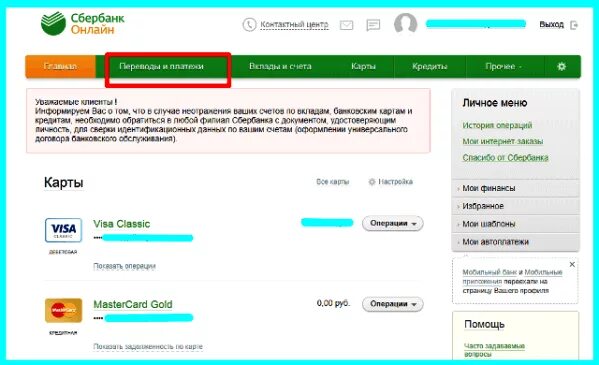
Task: Click the Все карты link
Action: (332, 182)
